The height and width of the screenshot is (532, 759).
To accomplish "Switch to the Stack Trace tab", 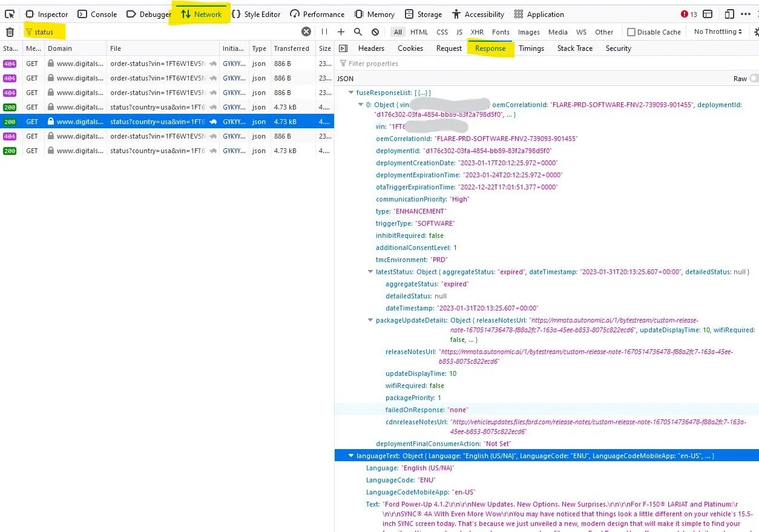I will pyautogui.click(x=575, y=48).
